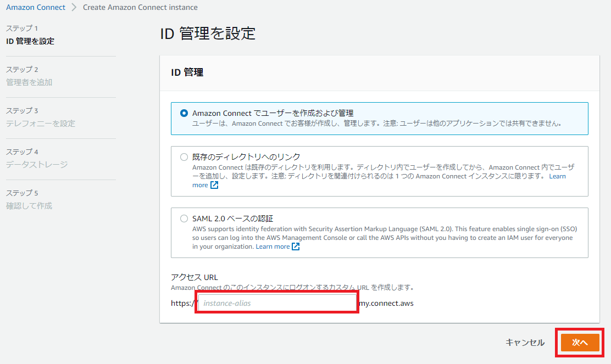Select the ステップ 5 確認して作成 step
The image size is (611, 364).
tap(29, 199)
